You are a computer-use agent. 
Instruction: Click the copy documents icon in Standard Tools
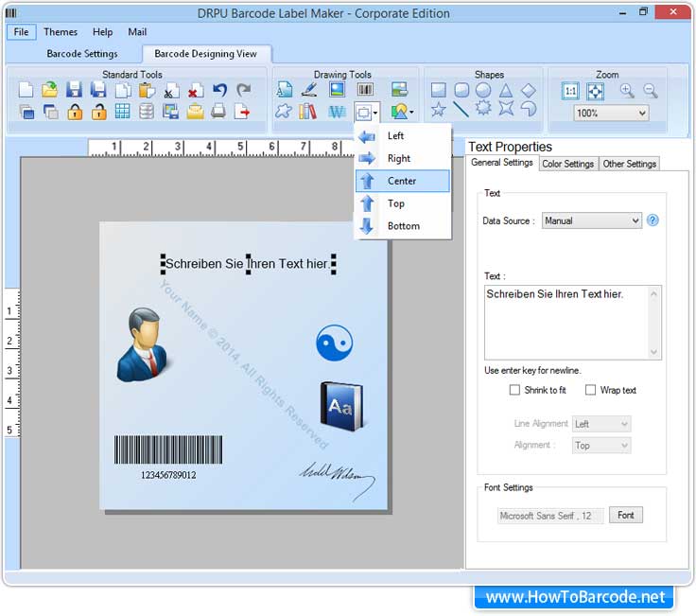coord(123,90)
